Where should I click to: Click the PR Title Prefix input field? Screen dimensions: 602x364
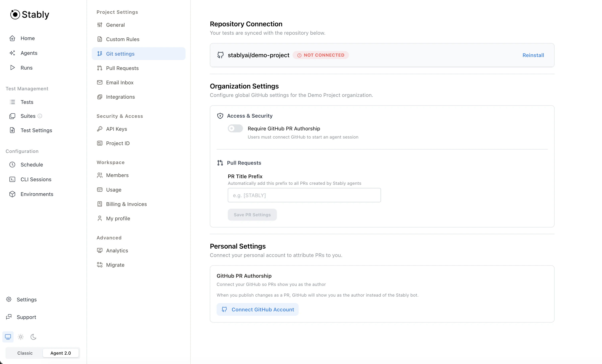pyautogui.click(x=304, y=195)
